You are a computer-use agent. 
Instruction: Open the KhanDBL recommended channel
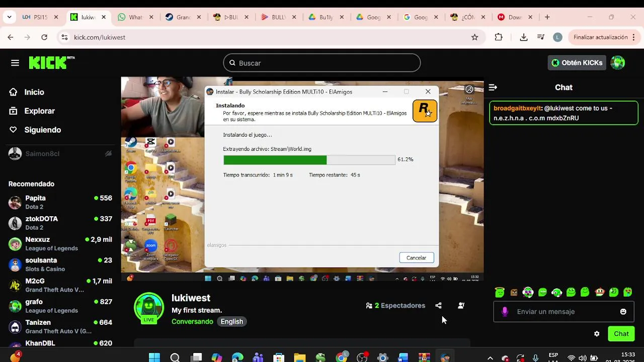click(60, 343)
